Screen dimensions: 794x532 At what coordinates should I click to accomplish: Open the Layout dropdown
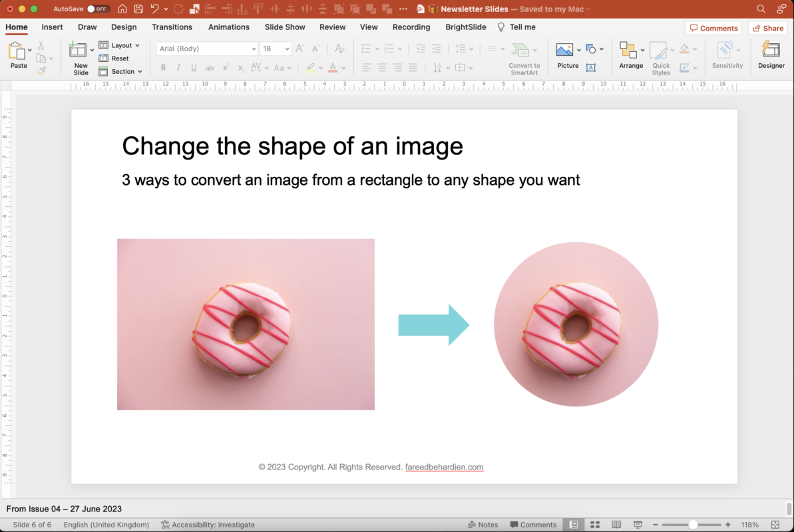(x=120, y=45)
